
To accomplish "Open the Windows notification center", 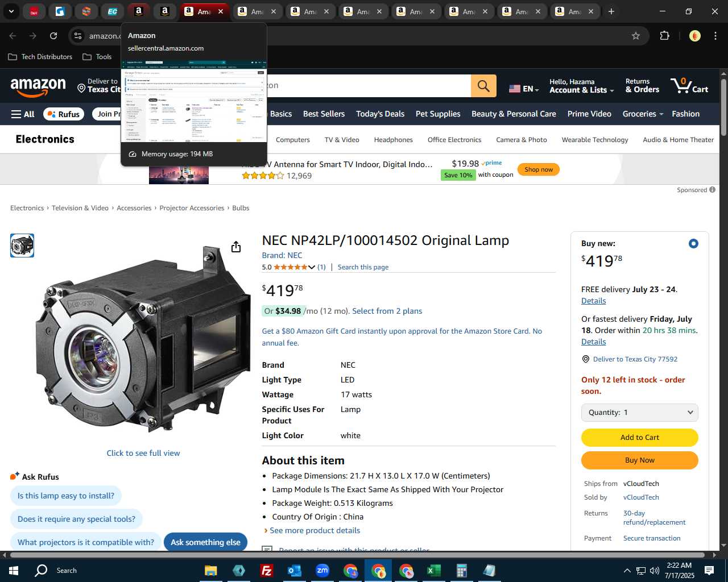I will (x=709, y=570).
